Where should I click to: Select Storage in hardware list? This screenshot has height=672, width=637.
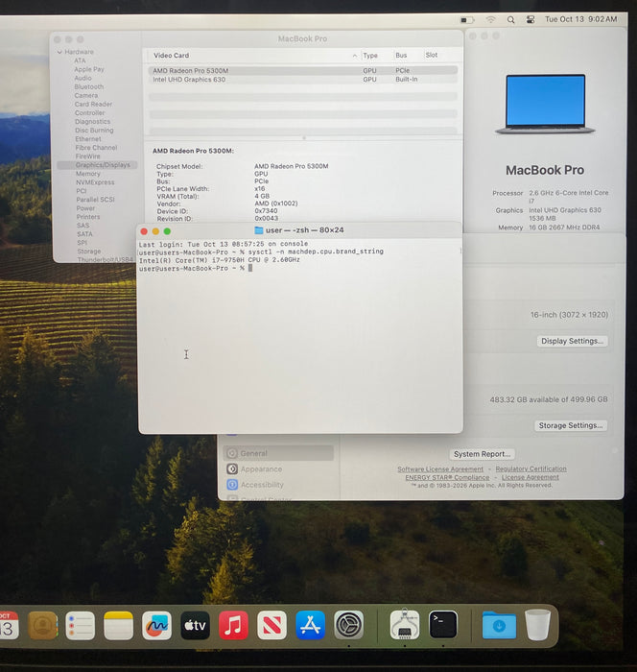(89, 252)
